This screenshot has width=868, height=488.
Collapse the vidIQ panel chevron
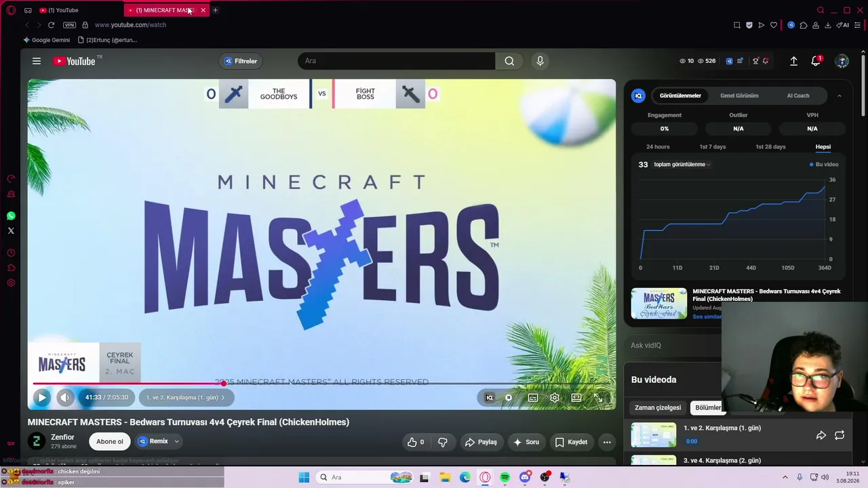coord(840,96)
